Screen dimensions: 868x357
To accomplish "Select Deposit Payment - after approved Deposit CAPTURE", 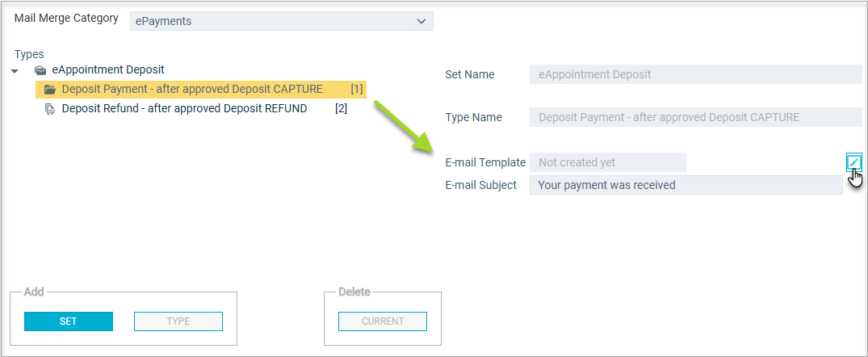I will coord(192,89).
